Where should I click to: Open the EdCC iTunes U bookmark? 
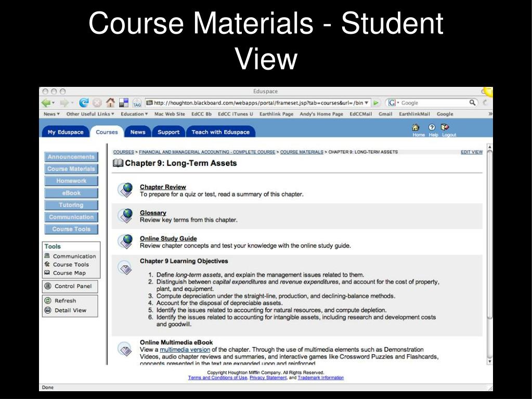[236, 114]
